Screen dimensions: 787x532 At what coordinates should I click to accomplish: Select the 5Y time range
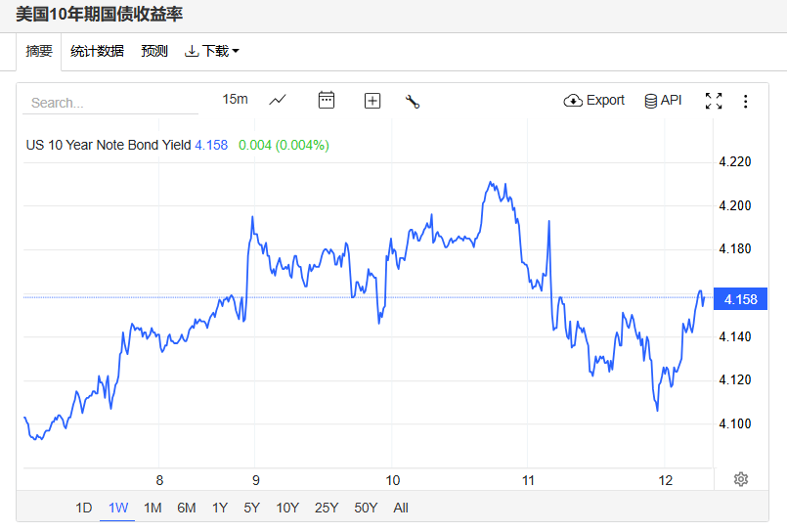coord(251,508)
